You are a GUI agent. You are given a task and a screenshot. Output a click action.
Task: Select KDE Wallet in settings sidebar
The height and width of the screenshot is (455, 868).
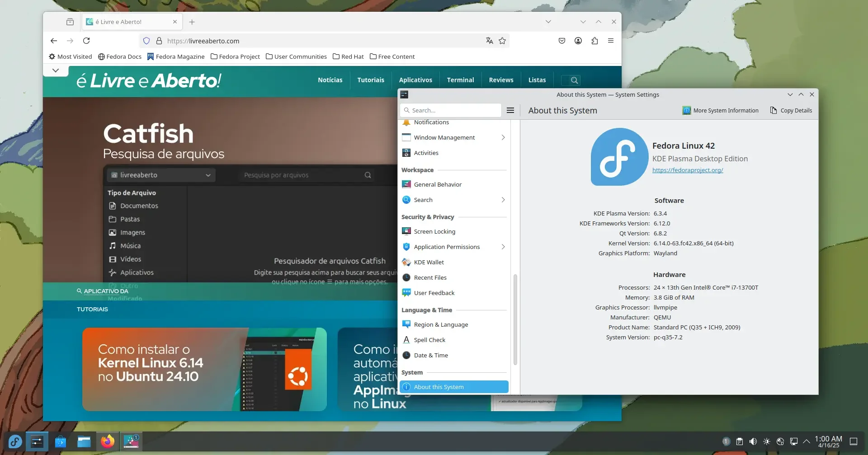pyautogui.click(x=454, y=262)
